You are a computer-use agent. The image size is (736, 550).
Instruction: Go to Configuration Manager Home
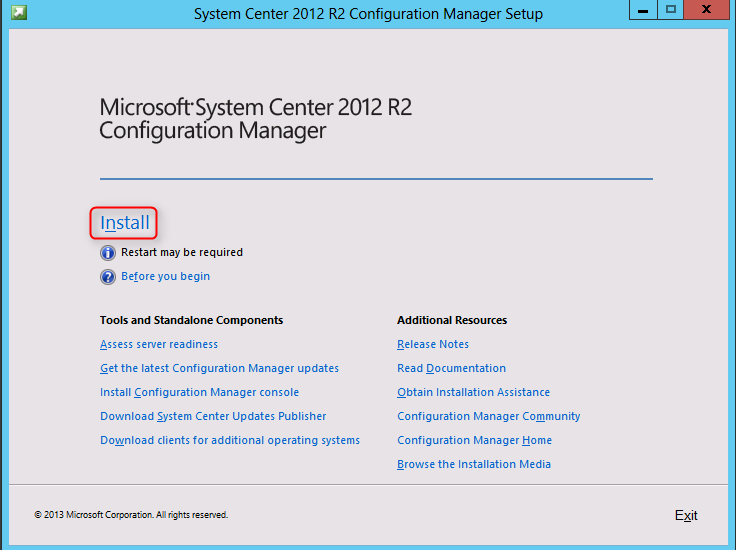[475, 440]
